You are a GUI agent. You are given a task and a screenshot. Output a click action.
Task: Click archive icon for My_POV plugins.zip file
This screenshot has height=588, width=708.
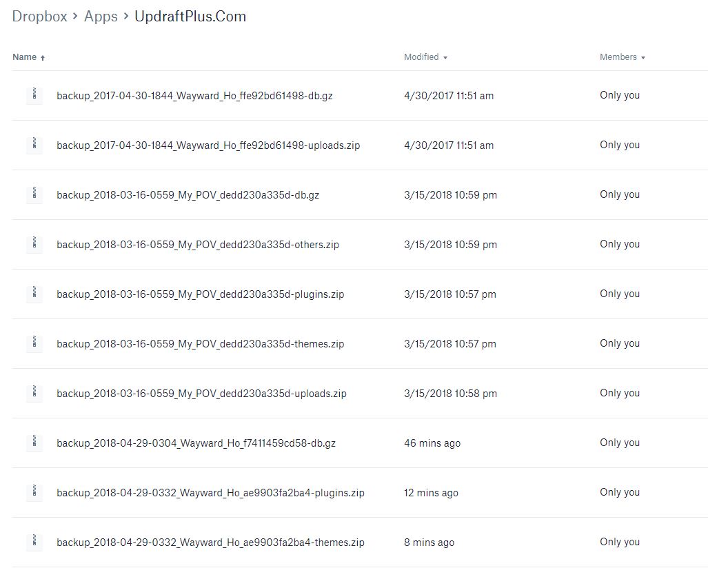pos(34,294)
